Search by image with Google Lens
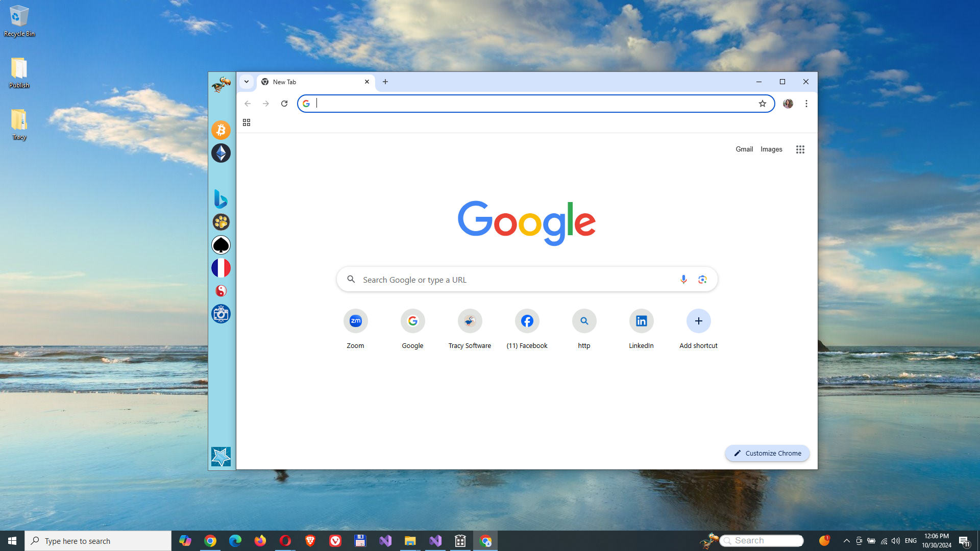 coord(702,280)
